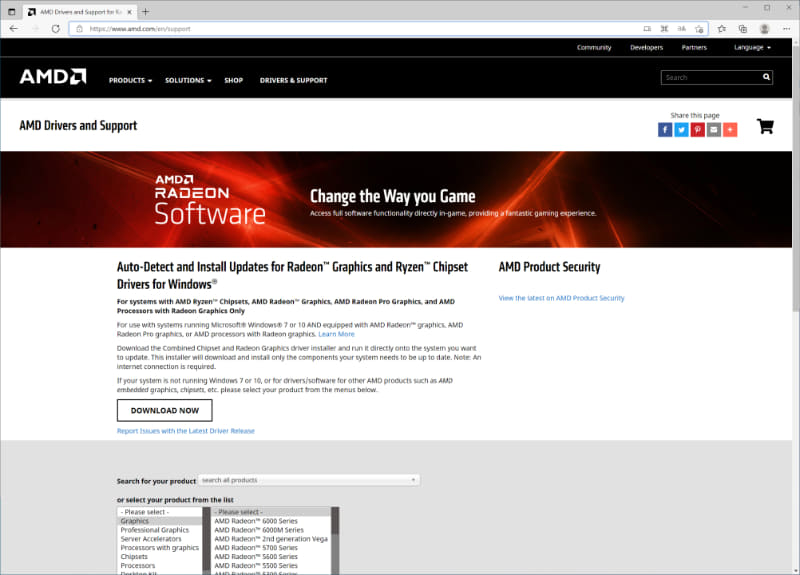The width and height of the screenshot is (800, 575).
Task: Click the browser back arrow
Action: point(14,29)
